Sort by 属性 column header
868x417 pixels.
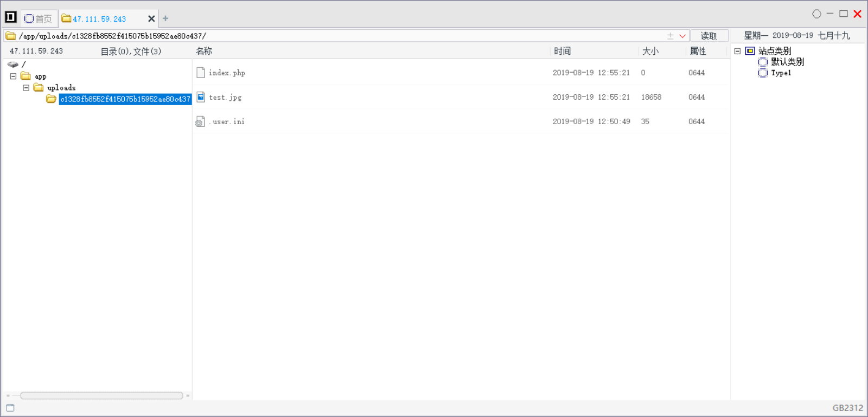698,51
